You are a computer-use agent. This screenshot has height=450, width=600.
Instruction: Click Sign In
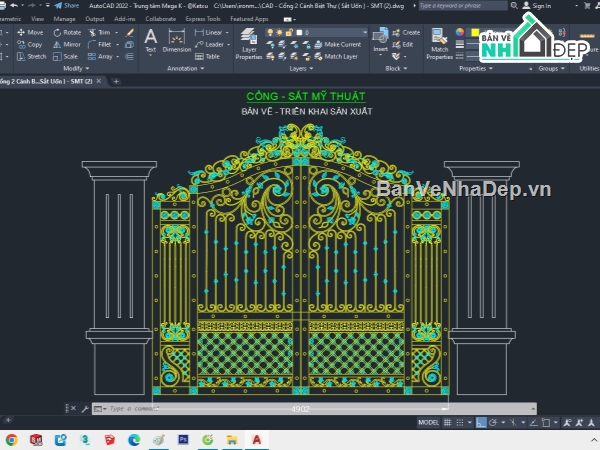pos(537,5)
